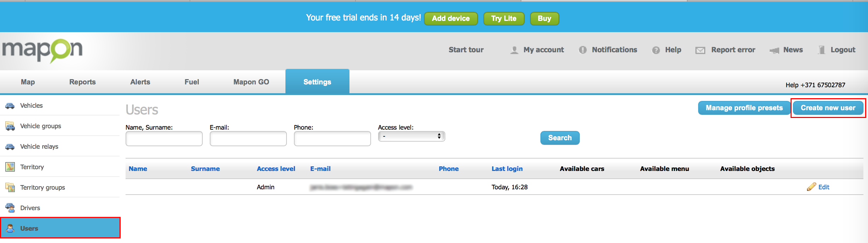Click the Manage profile presets button
Image resolution: width=868 pixels, height=243 pixels.
[744, 108]
